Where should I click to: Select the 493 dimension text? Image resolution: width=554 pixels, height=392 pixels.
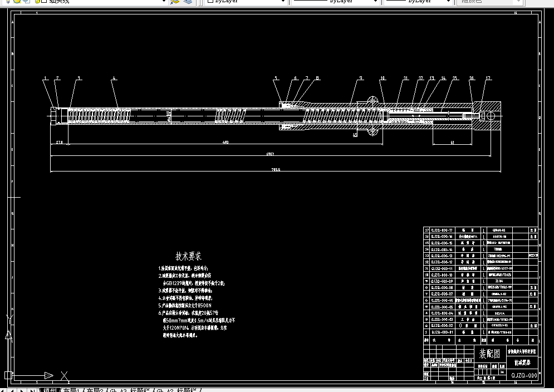click(x=225, y=143)
